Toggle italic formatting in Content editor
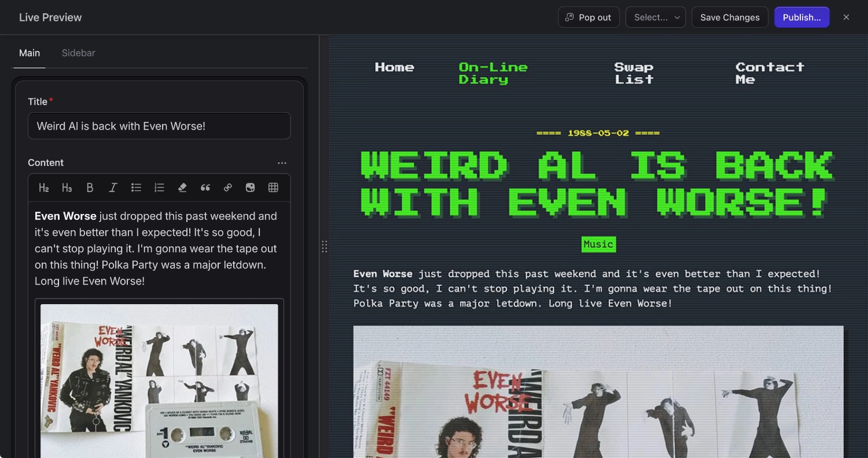 (113, 187)
